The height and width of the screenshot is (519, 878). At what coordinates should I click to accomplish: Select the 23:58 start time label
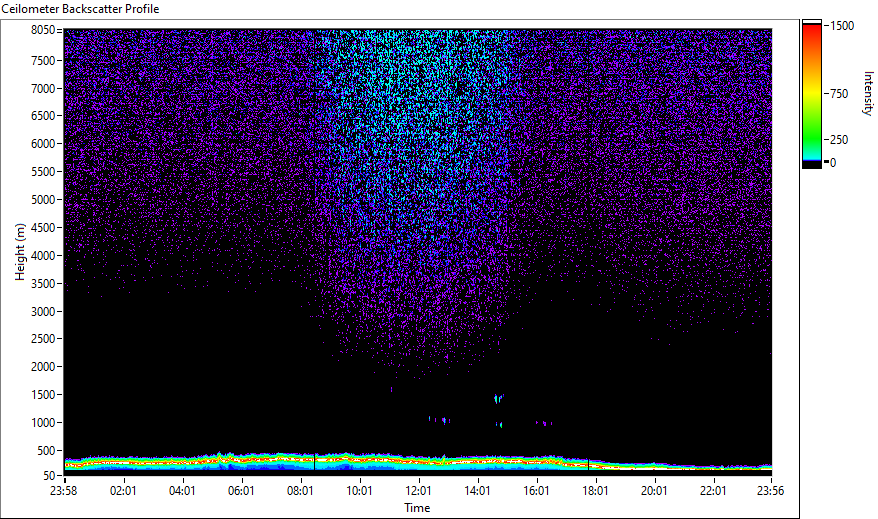coord(64,491)
